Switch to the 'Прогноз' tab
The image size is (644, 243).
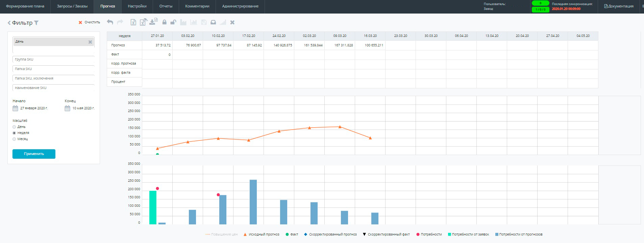108,6
